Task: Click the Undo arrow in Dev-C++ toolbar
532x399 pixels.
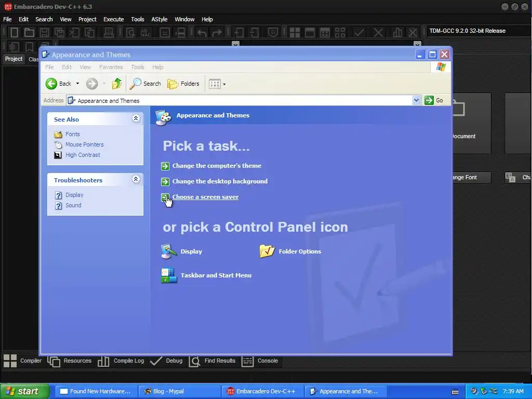Action: [x=202, y=33]
